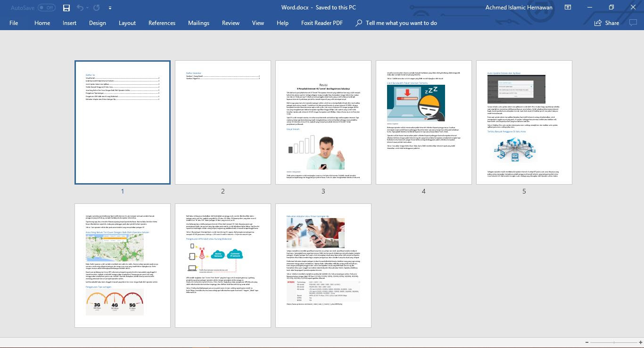Click the 'Tell me what you want to do' box

[401, 23]
